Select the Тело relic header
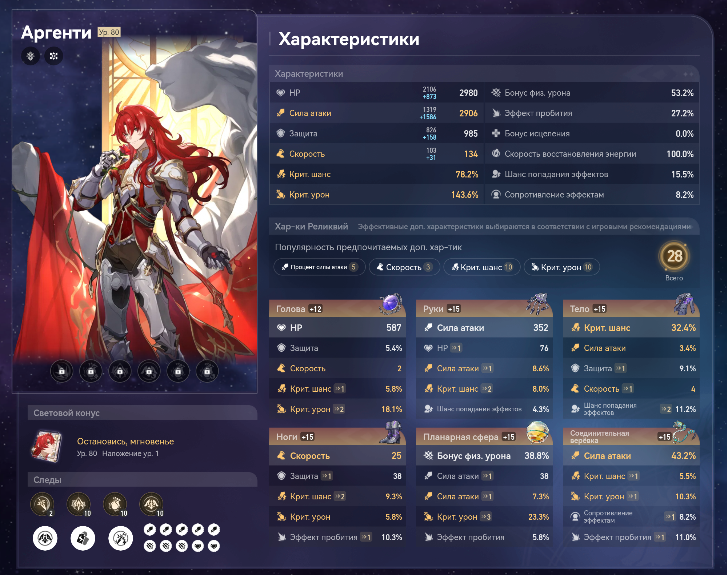This screenshot has height=575, width=728. (631, 309)
